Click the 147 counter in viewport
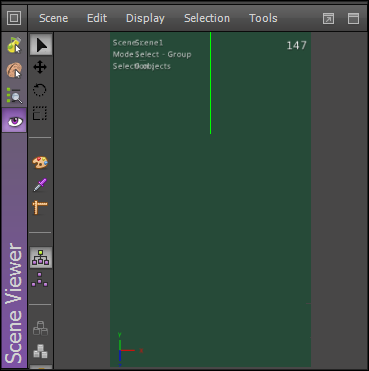The height and width of the screenshot is (371, 369). pyautogui.click(x=296, y=46)
